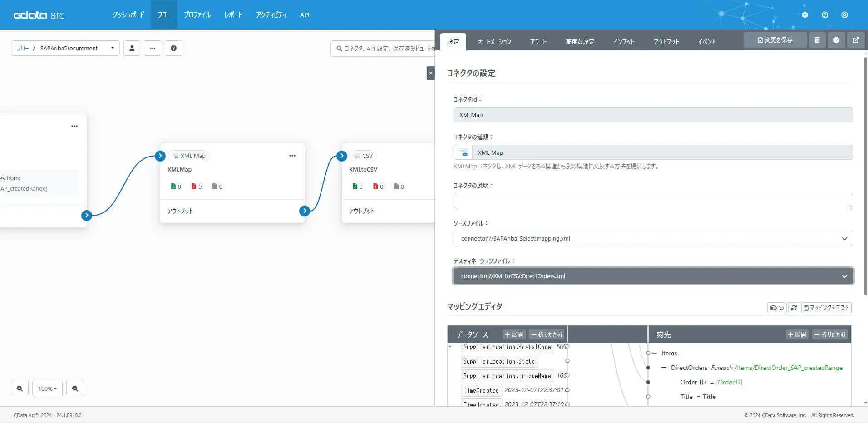Click the connector description text field
Viewport: 868px width, 423px height.
[653, 201]
